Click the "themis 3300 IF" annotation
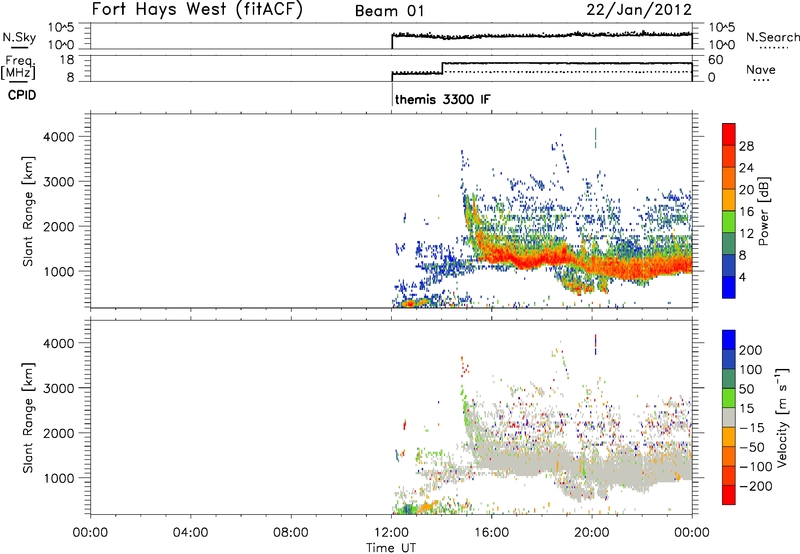This screenshot has height=554, width=800. point(442,99)
